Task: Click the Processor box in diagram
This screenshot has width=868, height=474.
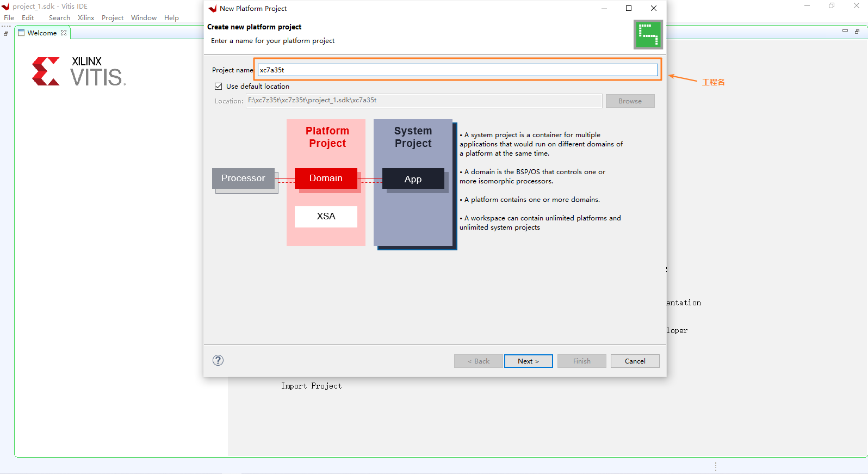Action: pos(243,178)
